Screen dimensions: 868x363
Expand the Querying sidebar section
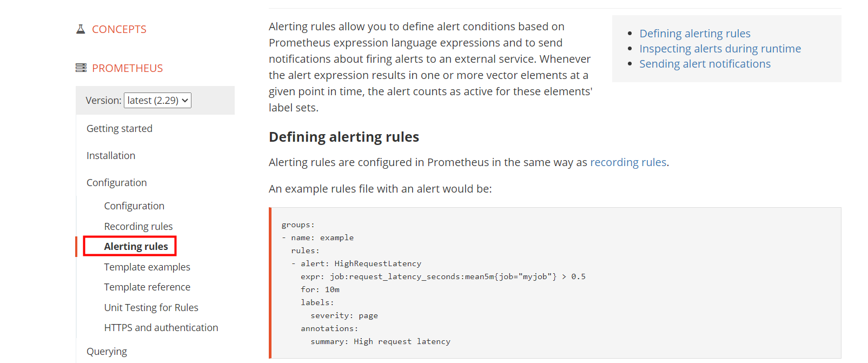[107, 352]
